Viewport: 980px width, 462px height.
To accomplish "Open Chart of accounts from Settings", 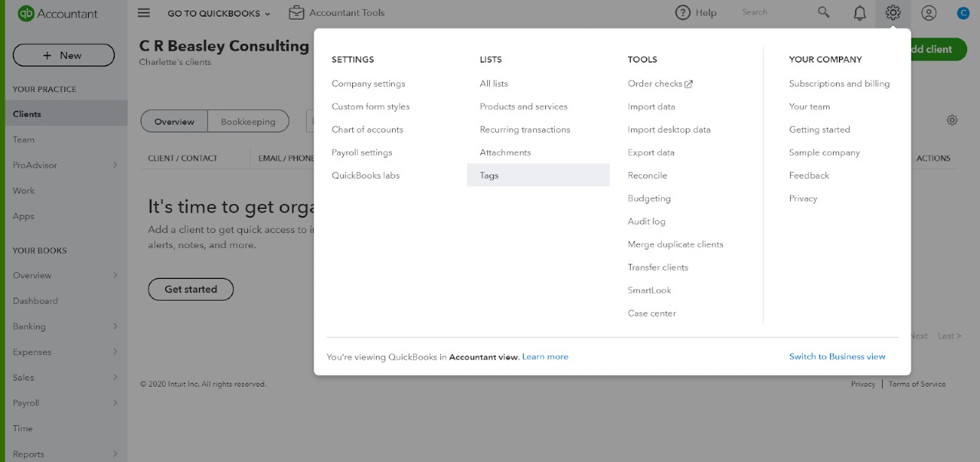I will click(367, 130).
